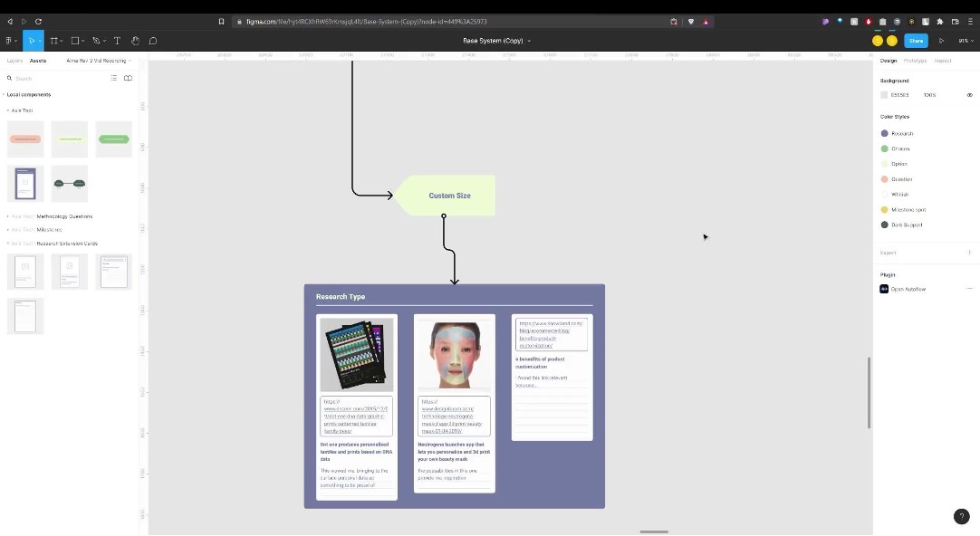Select the Research color style

(898, 133)
